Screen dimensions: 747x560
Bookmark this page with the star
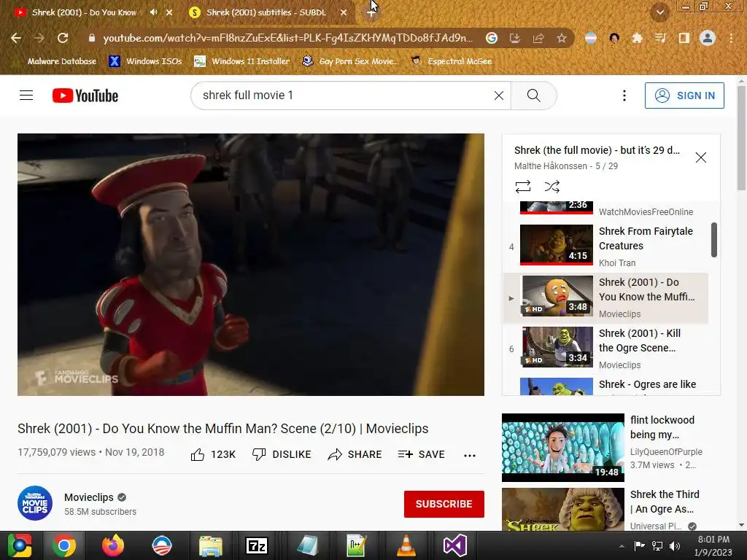pyautogui.click(x=562, y=38)
